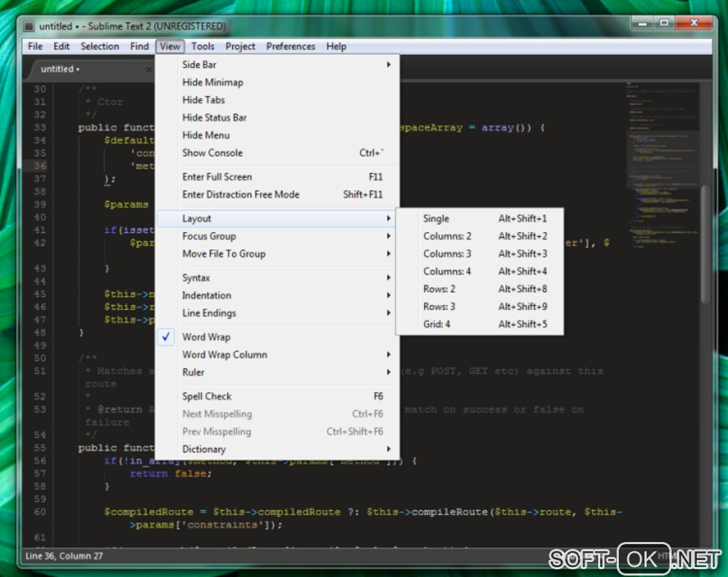728x577 pixels.
Task: Expand the Line Endings submenu
Action: coord(277,313)
